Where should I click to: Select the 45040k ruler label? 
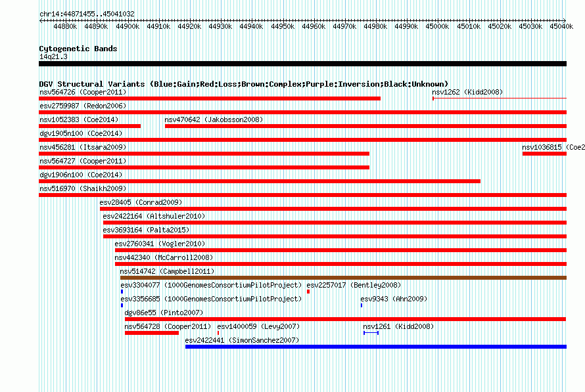[561, 26]
